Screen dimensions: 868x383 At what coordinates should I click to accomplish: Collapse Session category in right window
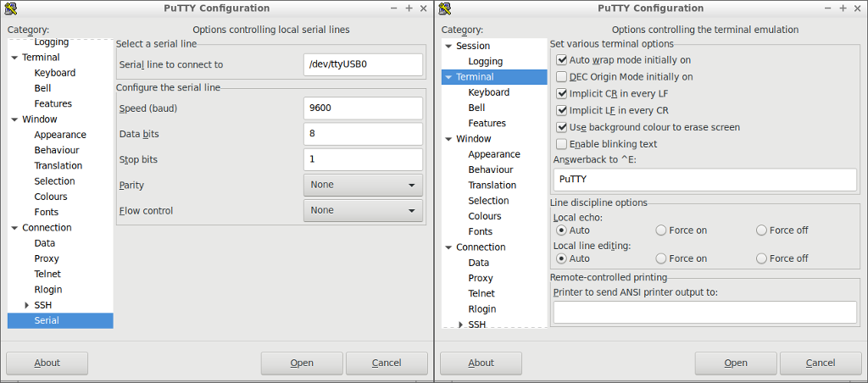pos(448,46)
